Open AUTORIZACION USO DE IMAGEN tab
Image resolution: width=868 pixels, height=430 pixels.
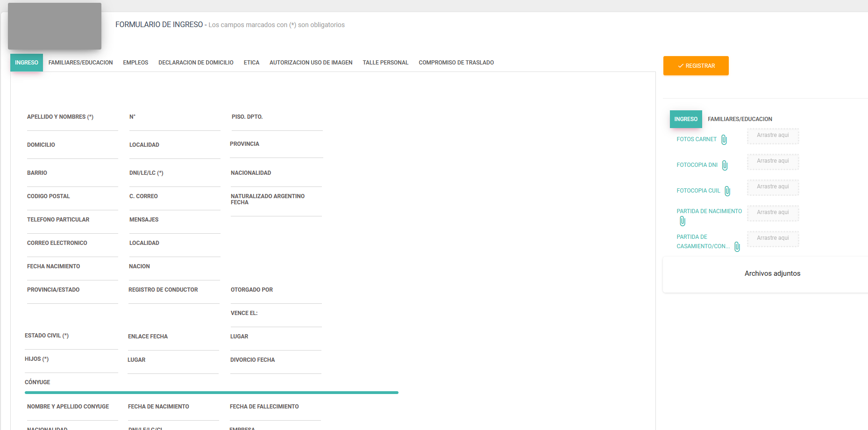click(311, 63)
